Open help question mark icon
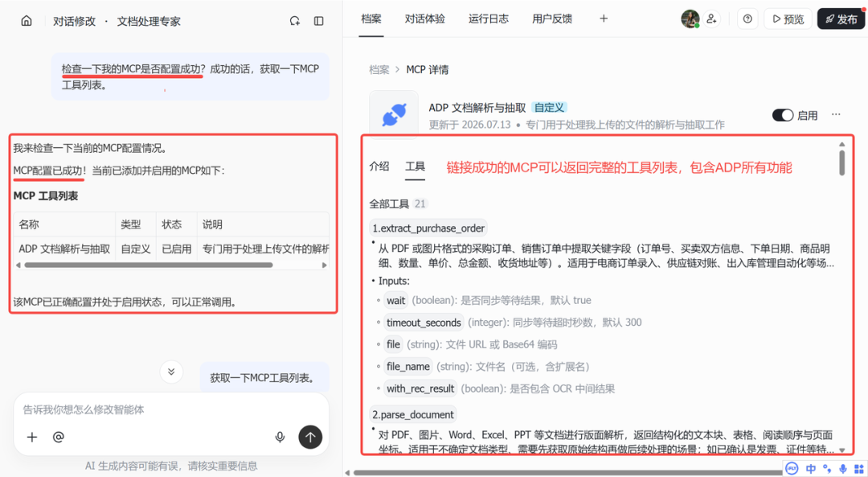This screenshot has width=868, height=477. pos(747,19)
